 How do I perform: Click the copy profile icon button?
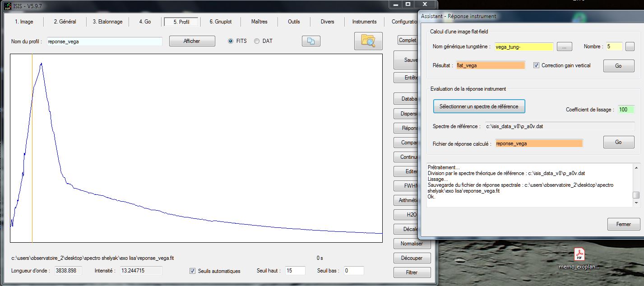click(x=311, y=41)
